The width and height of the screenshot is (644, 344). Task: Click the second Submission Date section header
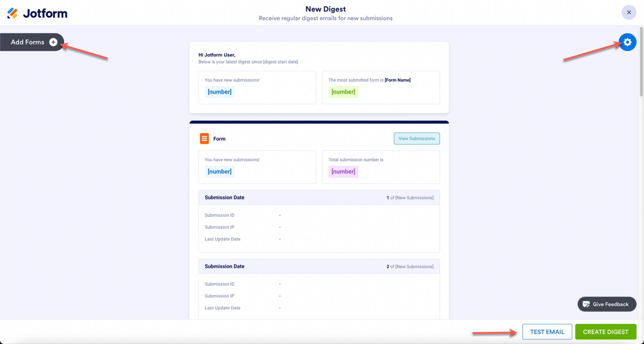tap(225, 266)
